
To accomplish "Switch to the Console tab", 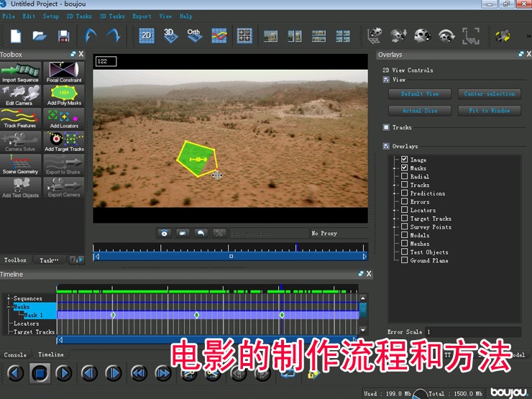I will point(15,354).
